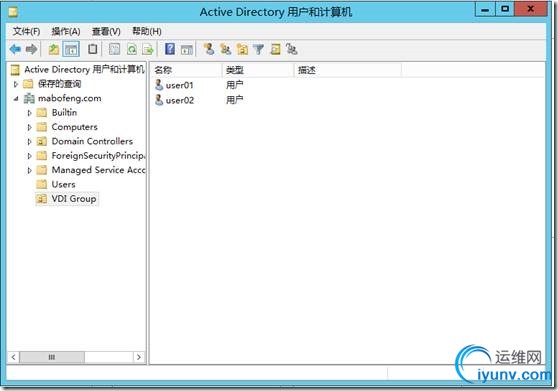
Task: Minimize the Active Directory window
Action: (x=485, y=9)
